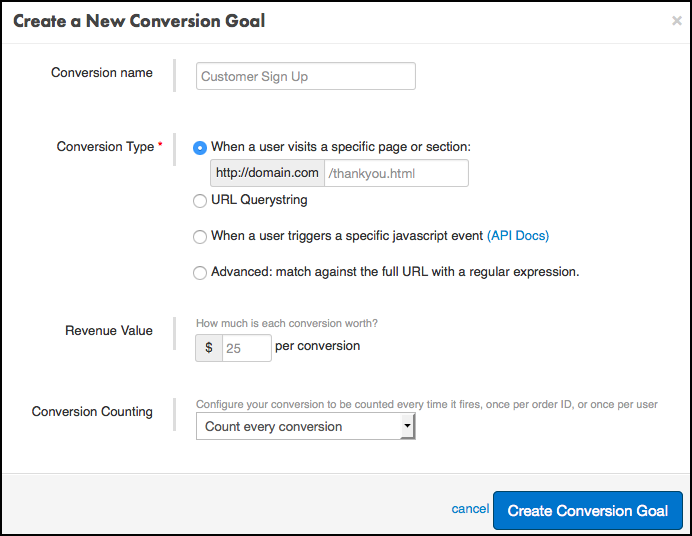
Task: Click the Revenue Value label
Action: click(x=109, y=330)
